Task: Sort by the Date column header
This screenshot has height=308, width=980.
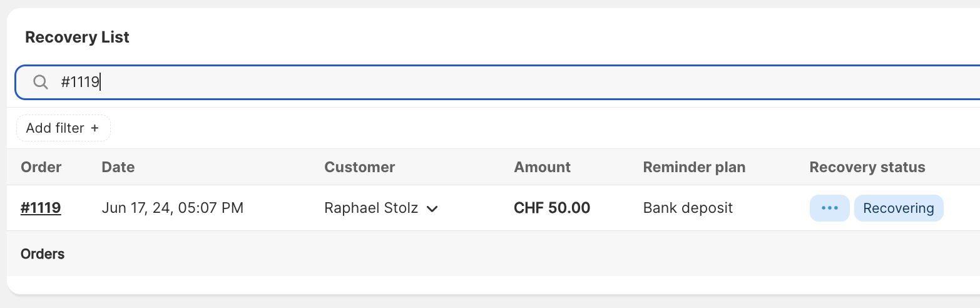Action: click(118, 167)
